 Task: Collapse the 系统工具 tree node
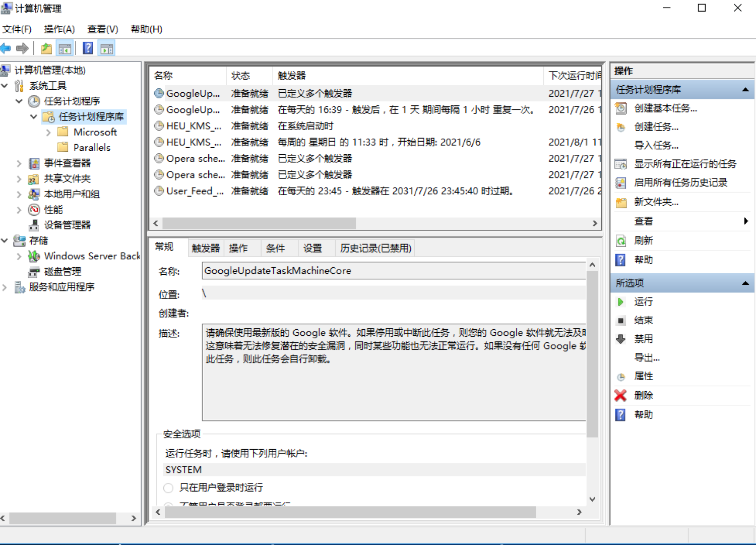(5, 86)
